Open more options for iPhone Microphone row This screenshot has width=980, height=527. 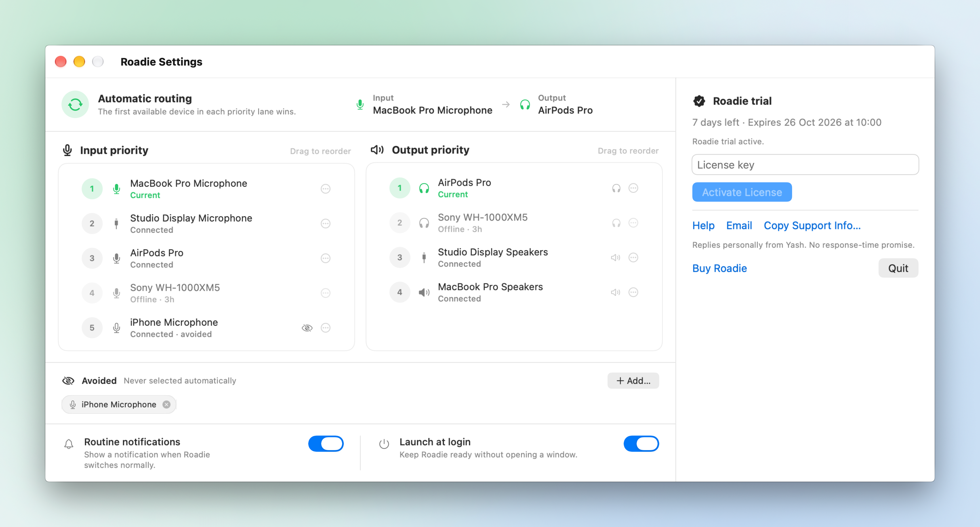326,328
